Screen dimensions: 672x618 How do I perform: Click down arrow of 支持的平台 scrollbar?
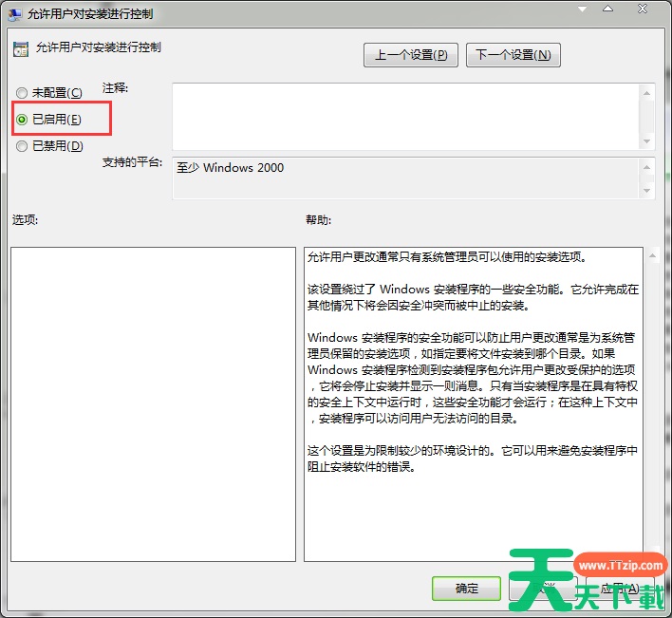tap(646, 191)
